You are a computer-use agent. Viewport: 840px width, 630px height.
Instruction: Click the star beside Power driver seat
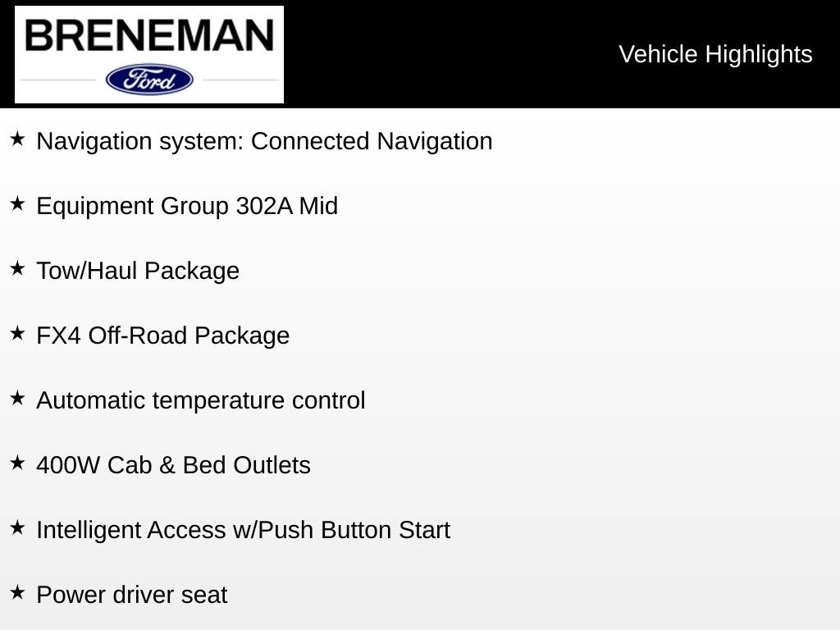coord(17,593)
